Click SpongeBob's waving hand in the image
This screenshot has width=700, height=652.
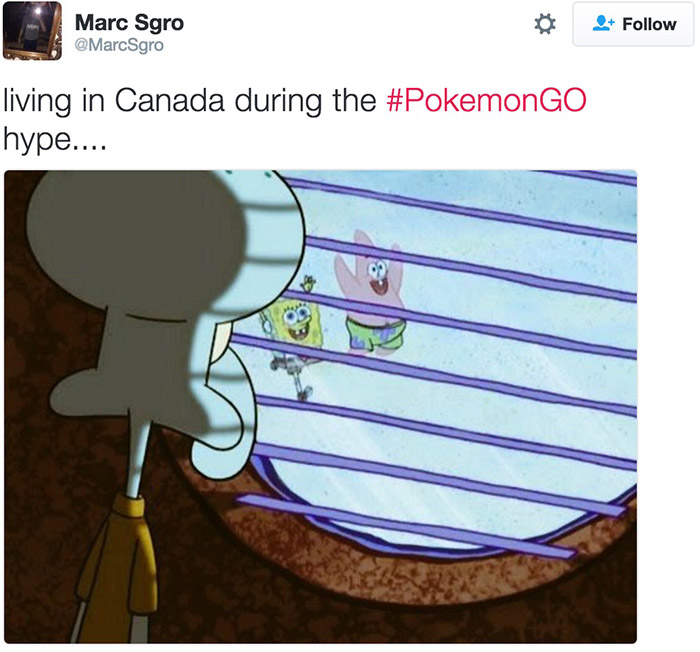(x=308, y=284)
